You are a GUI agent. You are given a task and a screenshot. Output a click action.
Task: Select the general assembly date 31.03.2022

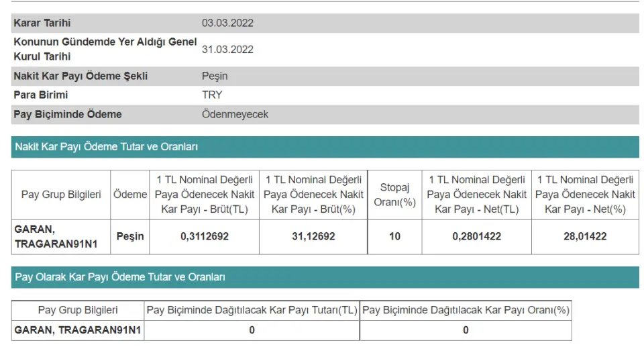227,49
